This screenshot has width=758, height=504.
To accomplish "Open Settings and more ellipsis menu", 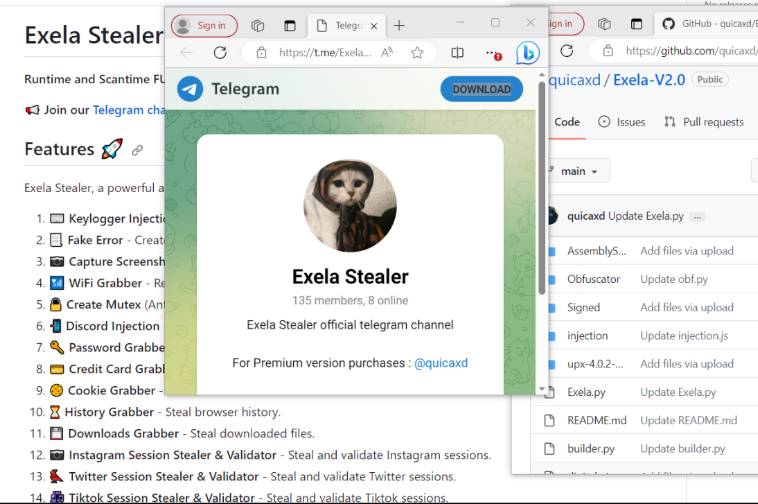I will (x=492, y=52).
